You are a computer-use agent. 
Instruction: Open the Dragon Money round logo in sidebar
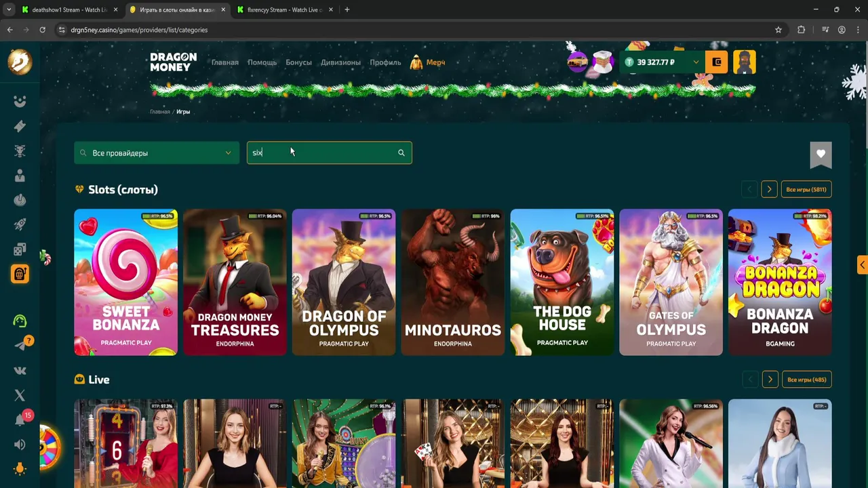[20, 62]
